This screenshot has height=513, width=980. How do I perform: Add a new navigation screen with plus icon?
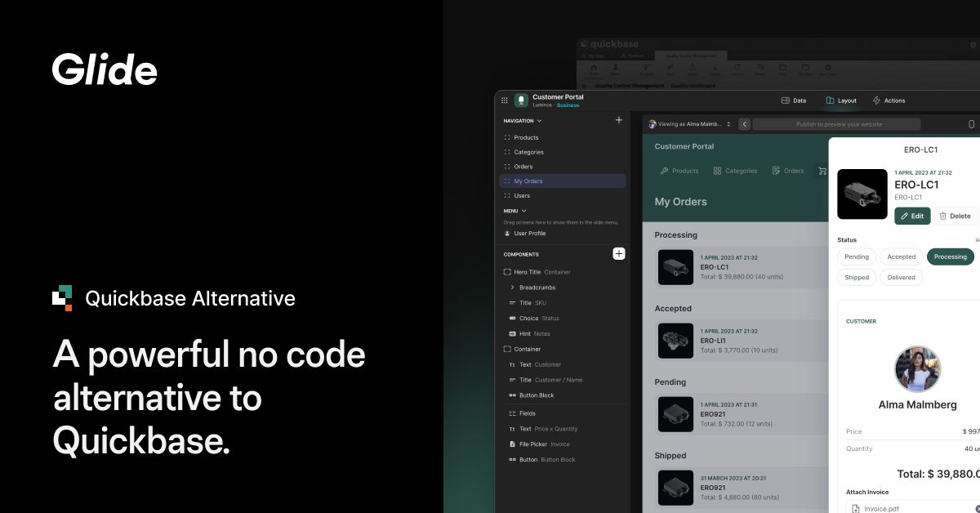pos(618,120)
